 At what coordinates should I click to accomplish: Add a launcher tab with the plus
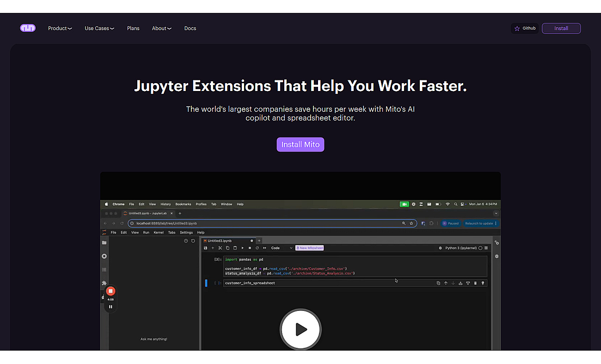pos(259,241)
